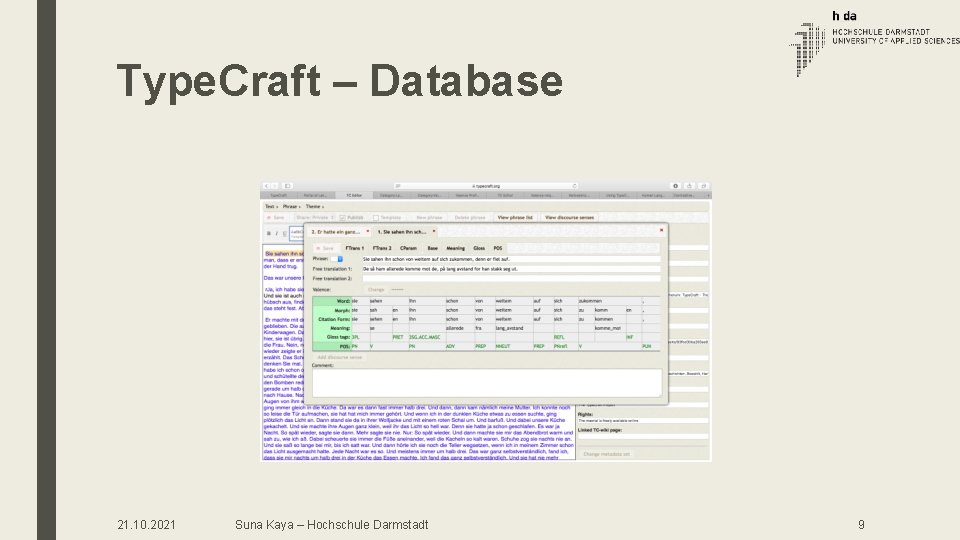This screenshot has width=960, height=540.
Task: Toggle the CParam option
Action: tap(408, 248)
